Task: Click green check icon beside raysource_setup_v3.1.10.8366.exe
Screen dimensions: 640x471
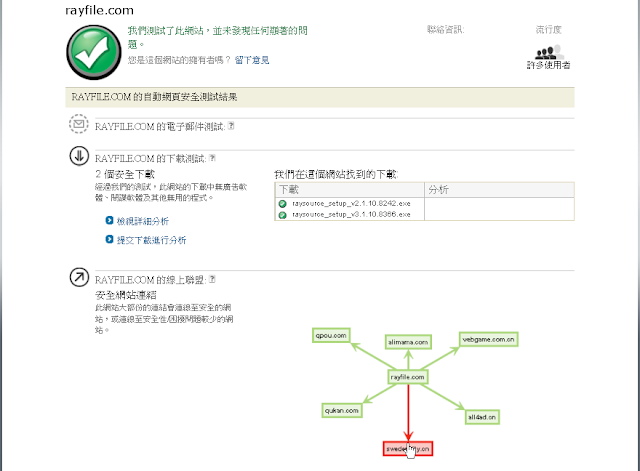Action: [282, 215]
